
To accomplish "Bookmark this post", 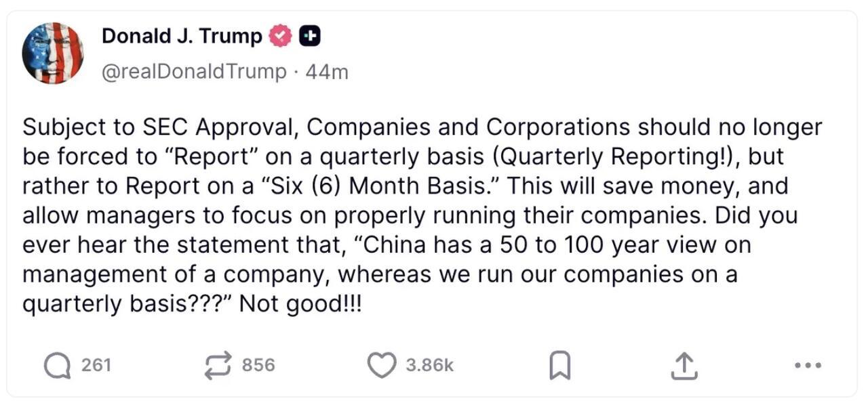I will 559,366.
